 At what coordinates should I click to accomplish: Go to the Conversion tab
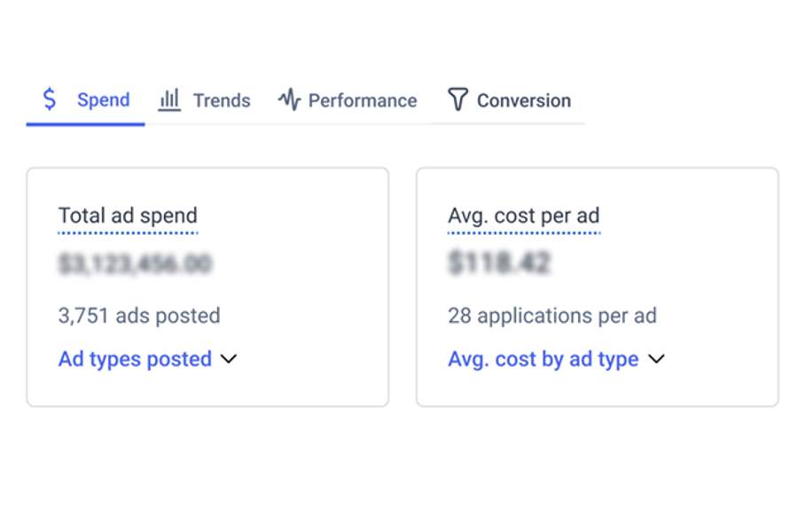(x=523, y=100)
